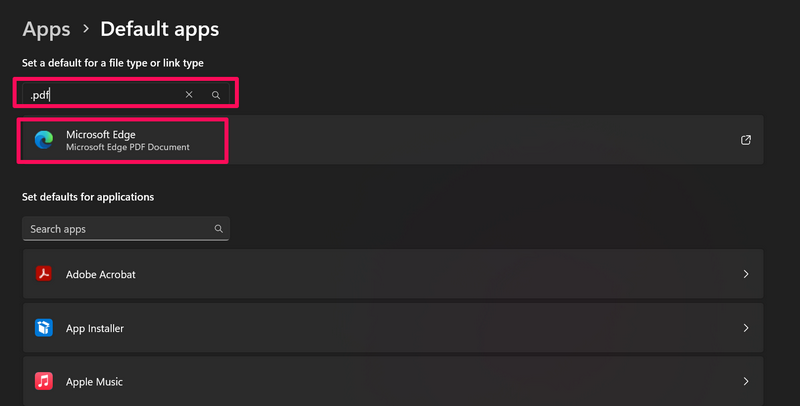Expand Adobe Acrobat defaults with chevron
This screenshot has width=800, height=406.
coord(746,274)
